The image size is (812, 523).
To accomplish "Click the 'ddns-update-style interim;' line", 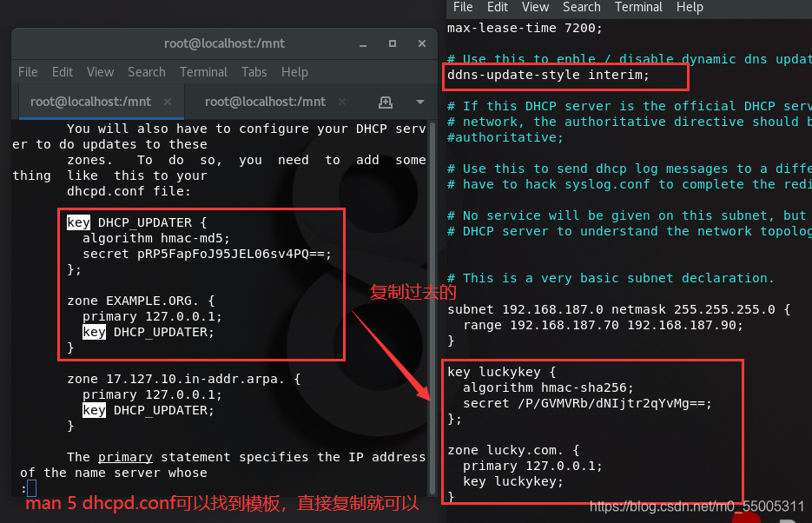I will (548, 75).
